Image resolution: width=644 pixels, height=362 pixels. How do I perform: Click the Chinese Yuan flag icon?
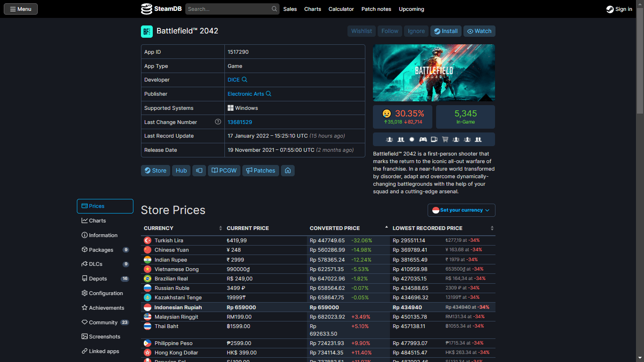tap(148, 250)
